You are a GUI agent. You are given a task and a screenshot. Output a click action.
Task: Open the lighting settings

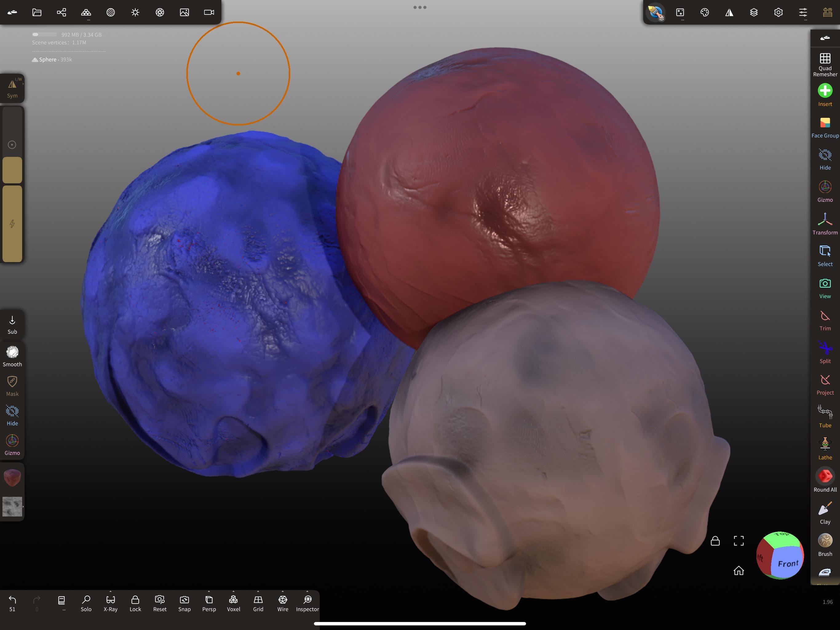135,13
